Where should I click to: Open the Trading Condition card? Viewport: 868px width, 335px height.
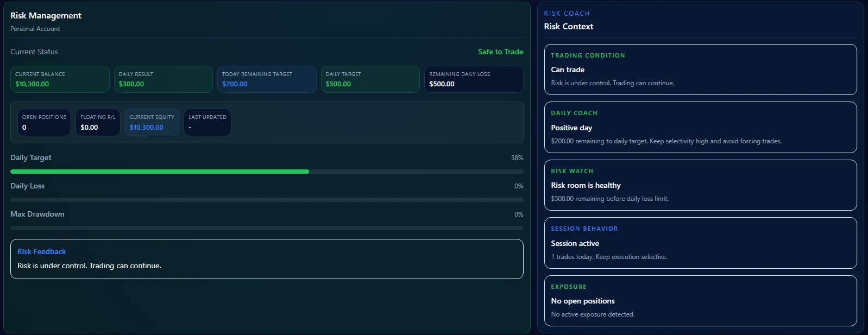700,69
